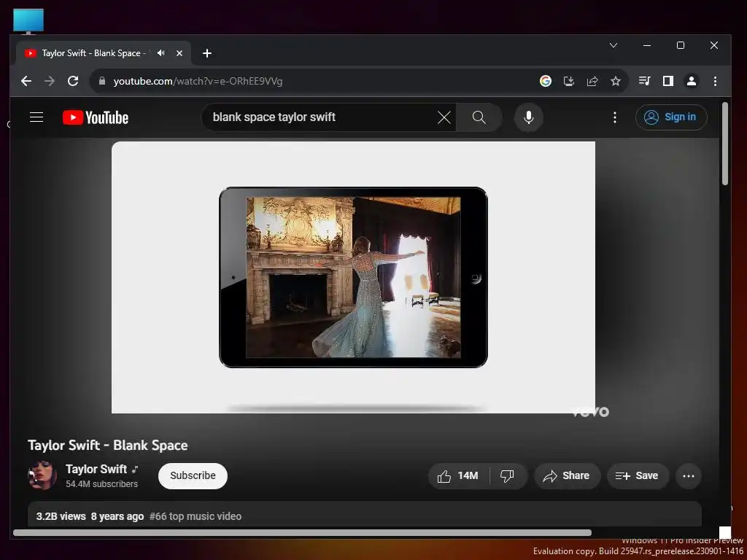Click the horizontal page scrollbar
The image size is (747, 560).
click(x=302, y=532)
